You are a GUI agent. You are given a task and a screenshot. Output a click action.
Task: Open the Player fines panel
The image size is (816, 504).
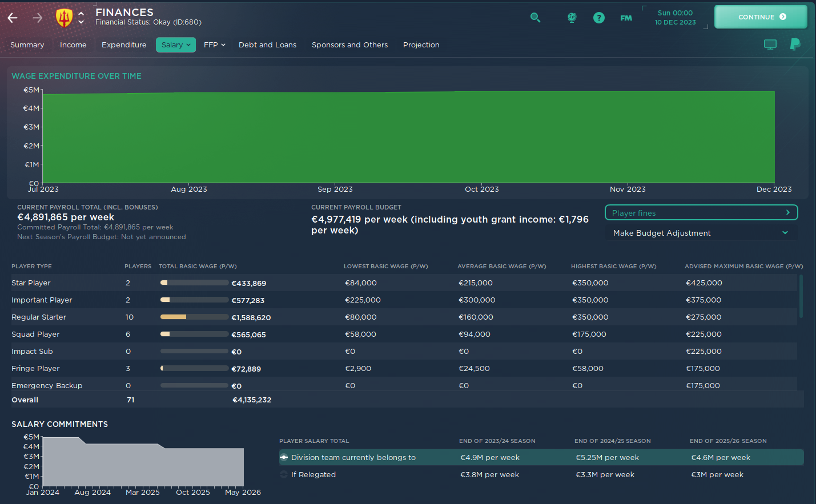pos(701,212)
